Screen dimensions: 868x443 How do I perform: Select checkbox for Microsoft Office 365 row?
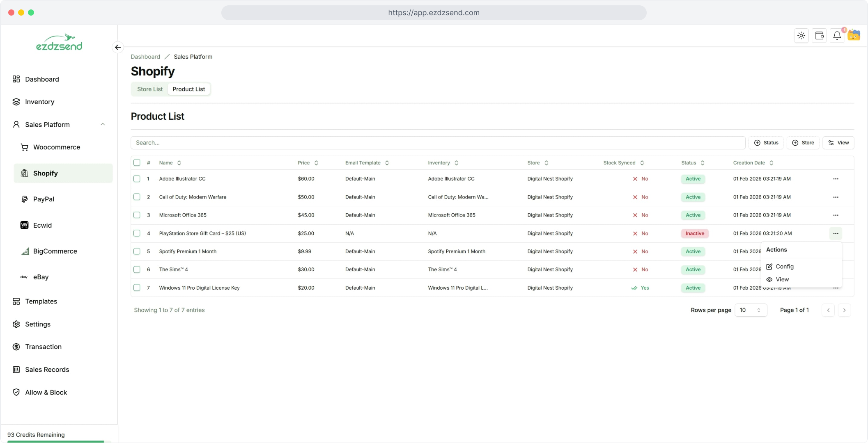(137, 215)
